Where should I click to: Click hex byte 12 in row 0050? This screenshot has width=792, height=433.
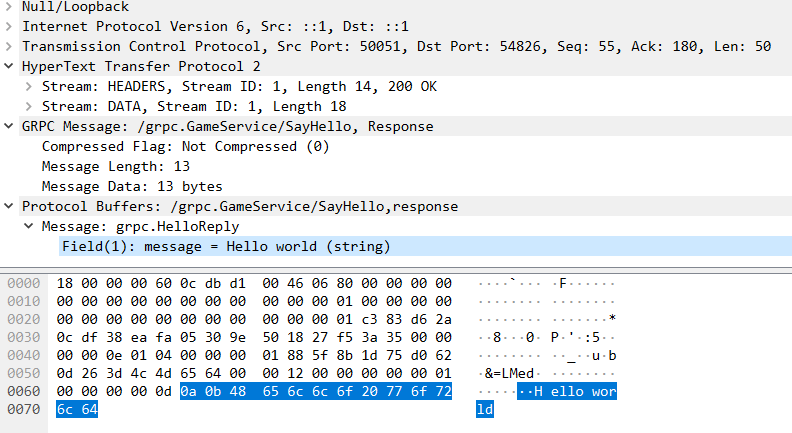(x=295, y=373)
